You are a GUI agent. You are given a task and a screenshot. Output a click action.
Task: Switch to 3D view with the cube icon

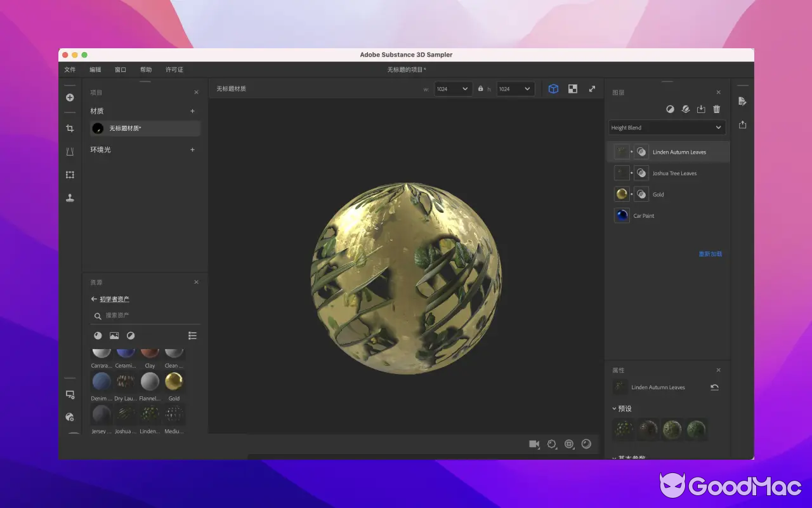553,88
